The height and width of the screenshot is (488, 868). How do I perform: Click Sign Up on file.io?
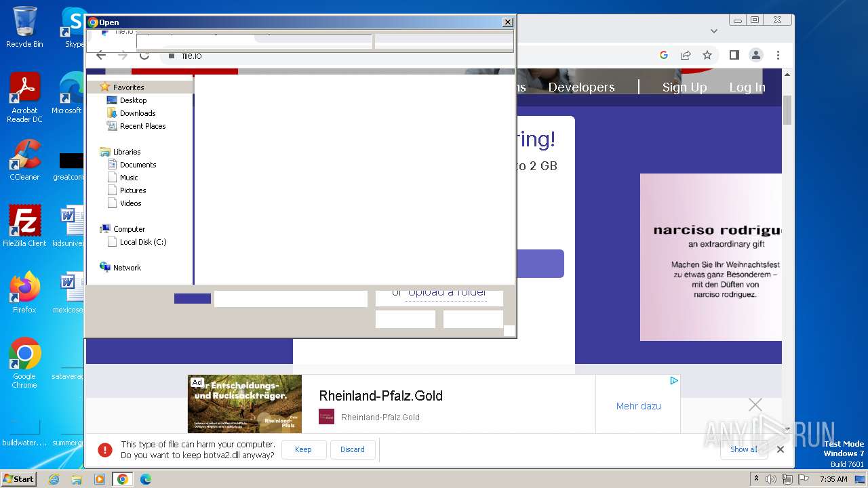click(x=684, y=87)
